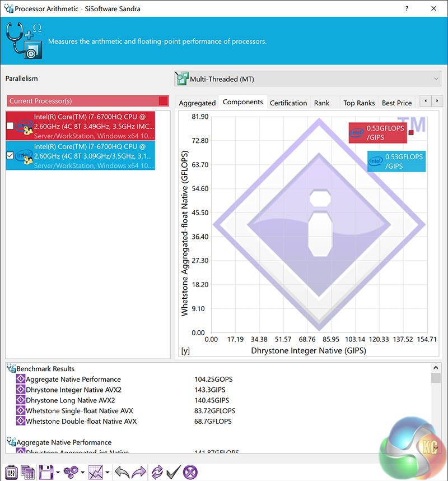The width and height of the screenshot is (448, 481).
Task: Click the Whetstone Aggregated-float Native (GFLOPS) axis title
Action: [x=184, y=233]
